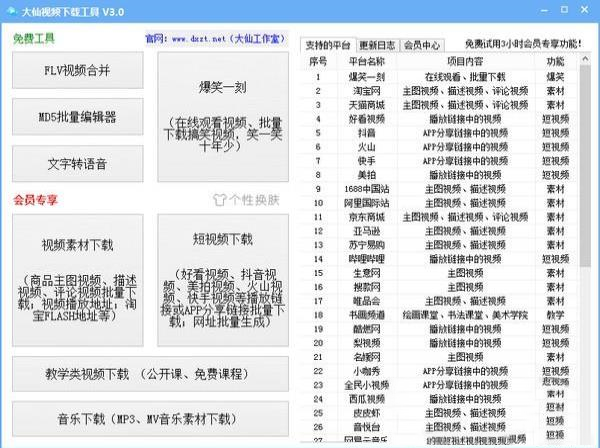Select the 音悦台 row

pos(439,427)
